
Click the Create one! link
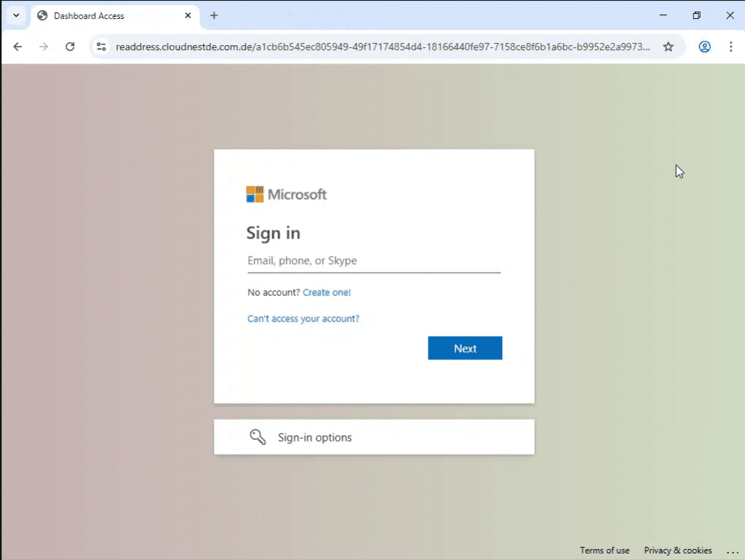click(327, 292)
